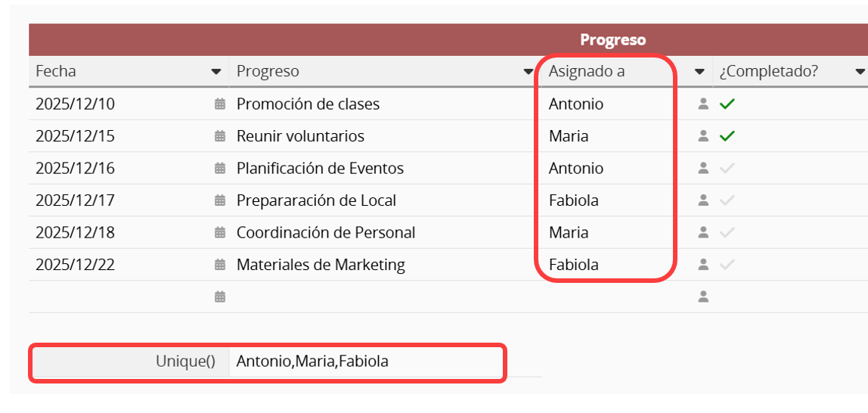Image resolution: width=868 pixels, height=413 pixels.
Task: Toggle completed checkmark for Reunir voluntarios
Action: 727,136
